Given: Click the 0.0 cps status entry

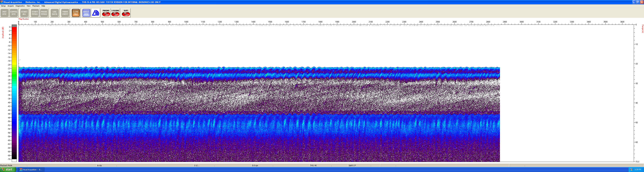Looking at the screenshot, I should (255, 165).
